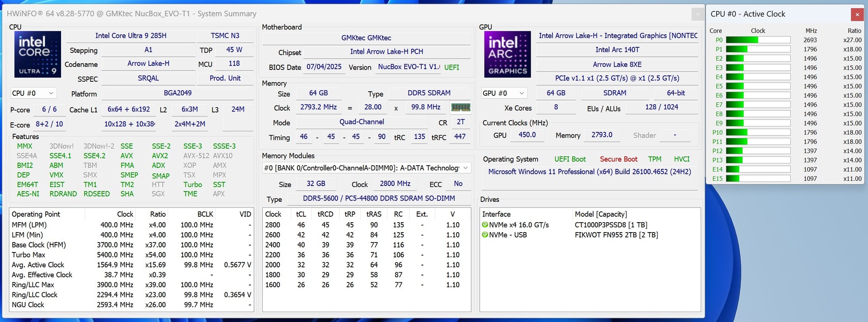
Task: Click the NVMe x4 16.0 GT/s status icon
Action: pyautogui.click(x=485, y=225)
